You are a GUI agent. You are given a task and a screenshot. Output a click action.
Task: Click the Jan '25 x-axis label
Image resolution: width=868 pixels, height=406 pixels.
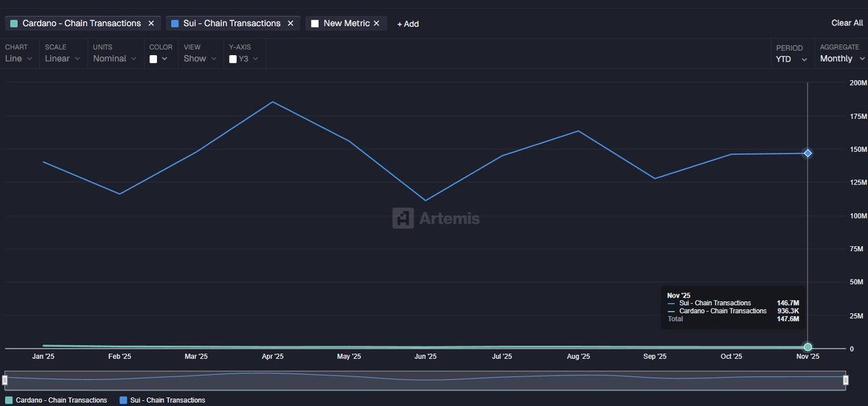43,357
